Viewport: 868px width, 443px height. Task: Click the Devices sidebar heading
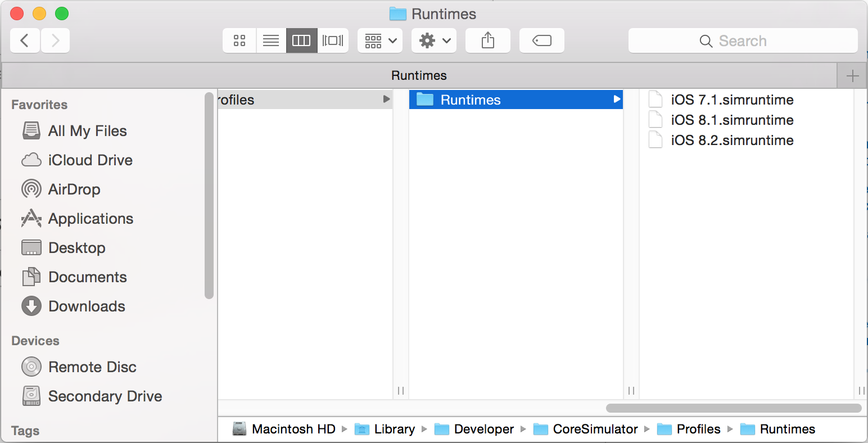point(35,341)
